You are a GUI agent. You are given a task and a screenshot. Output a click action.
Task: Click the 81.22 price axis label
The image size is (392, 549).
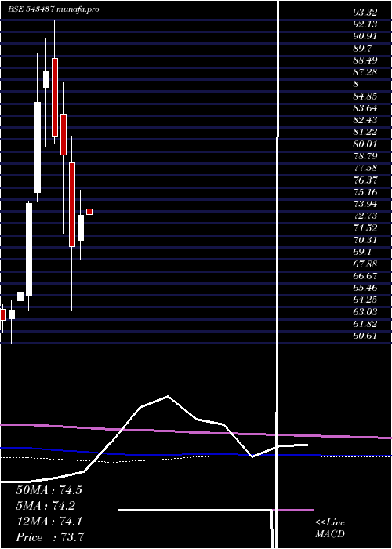[365, 132]
